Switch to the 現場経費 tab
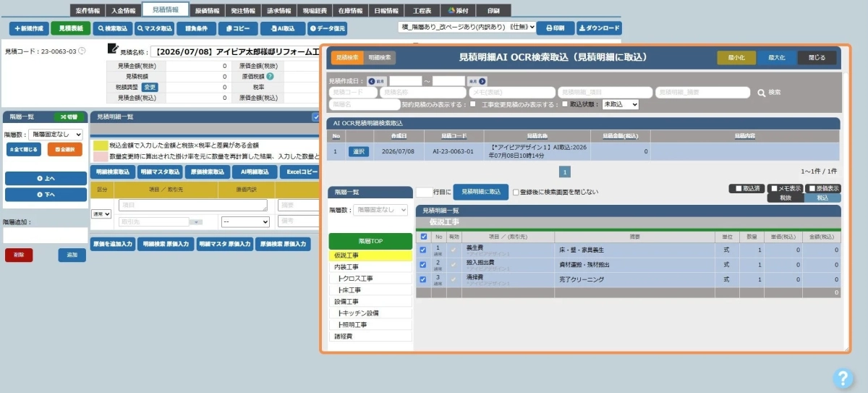Screen dimensions: 868x393 pos(315,11)
